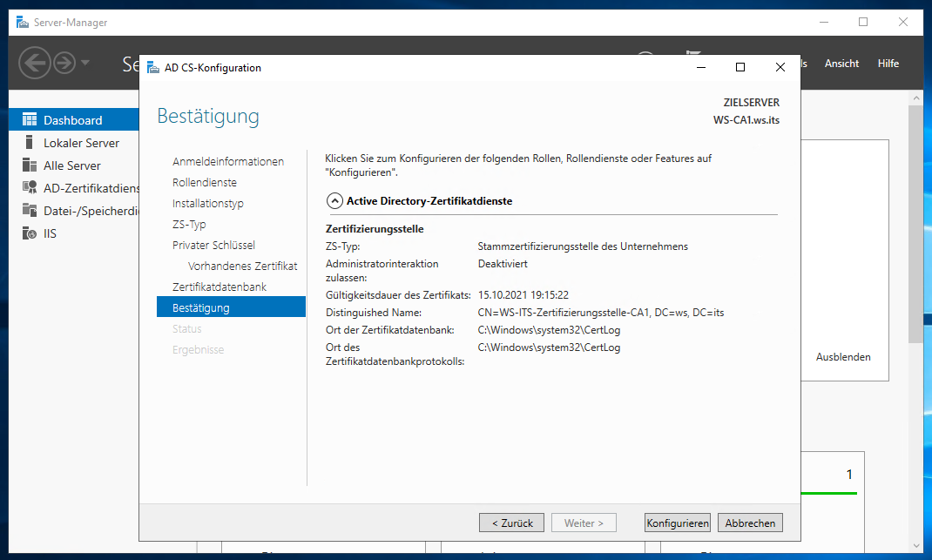Viewport: 932px width, 560px height.
Task: Go to the Zertifikatdatenbank wizard step
Action: pyautogui.click(x=219, y=287)
